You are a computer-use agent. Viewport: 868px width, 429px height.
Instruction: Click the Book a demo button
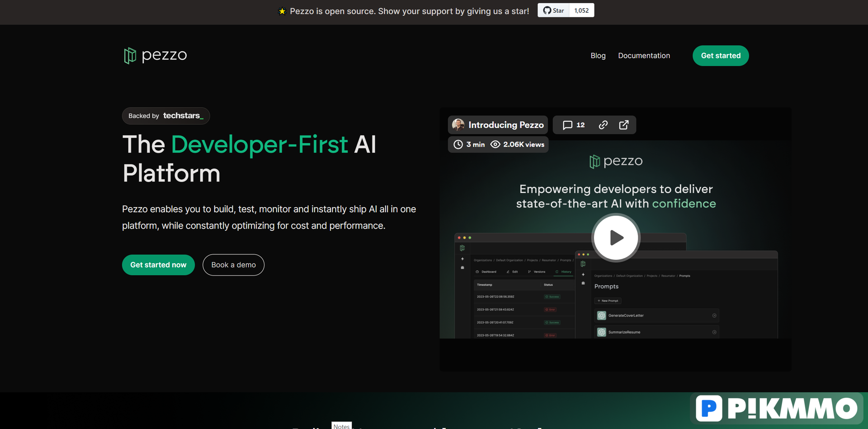pos(233,265)
